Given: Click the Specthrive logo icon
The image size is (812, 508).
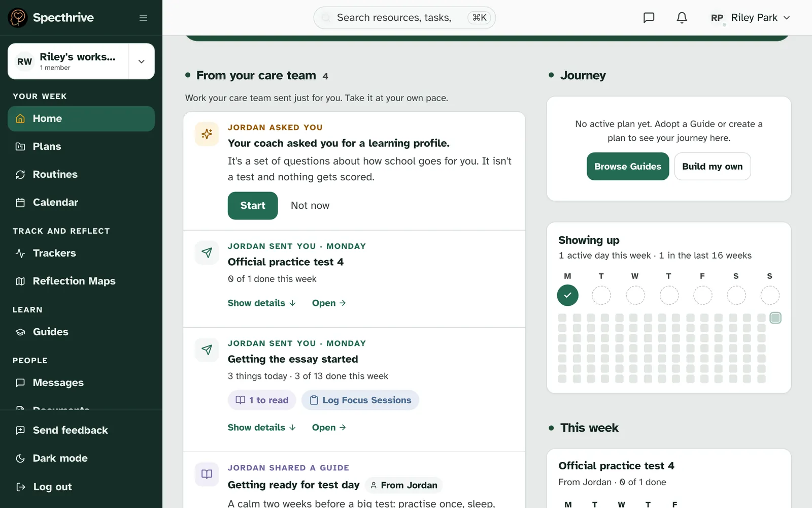Looking at the screenshot, I should (x=18, y=18).
